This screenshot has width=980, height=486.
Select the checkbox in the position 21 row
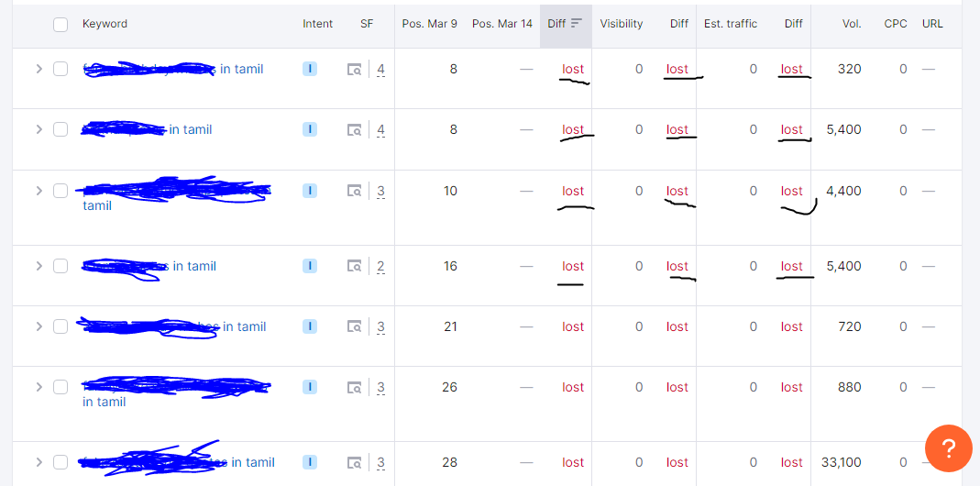[x=61, y=327]
